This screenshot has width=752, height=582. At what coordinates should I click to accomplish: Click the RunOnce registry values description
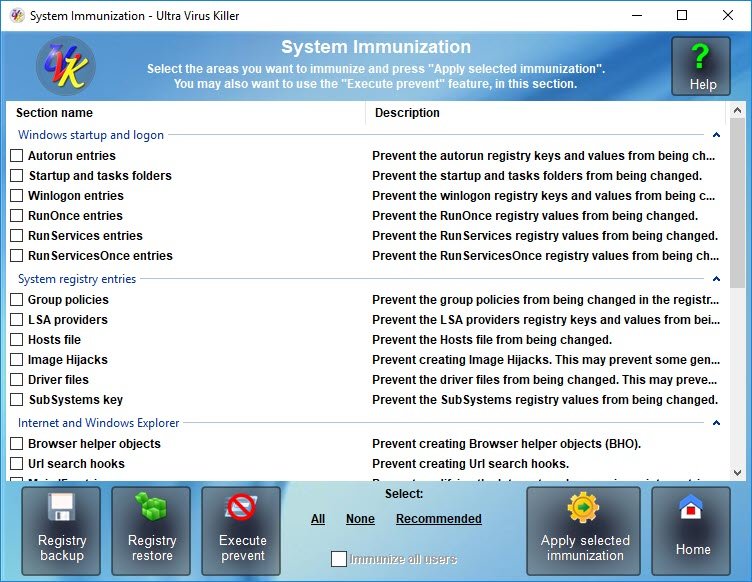[x=535, y=216]
